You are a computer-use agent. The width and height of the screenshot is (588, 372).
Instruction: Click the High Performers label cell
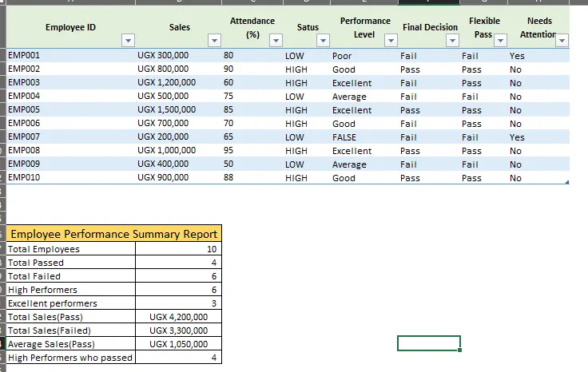(71, 290)
